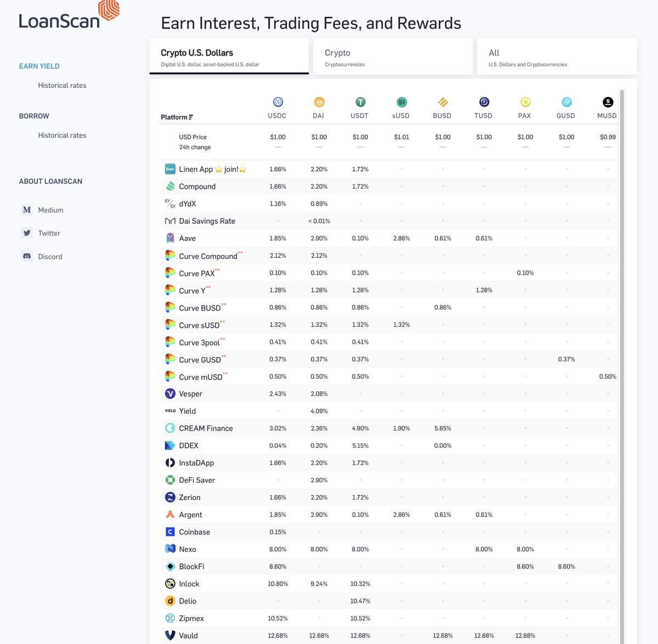Viewport: 658px width, 644px height.
Task: Click the Dai Savings Rate Maker icon
Action: (x=171, y=221)
